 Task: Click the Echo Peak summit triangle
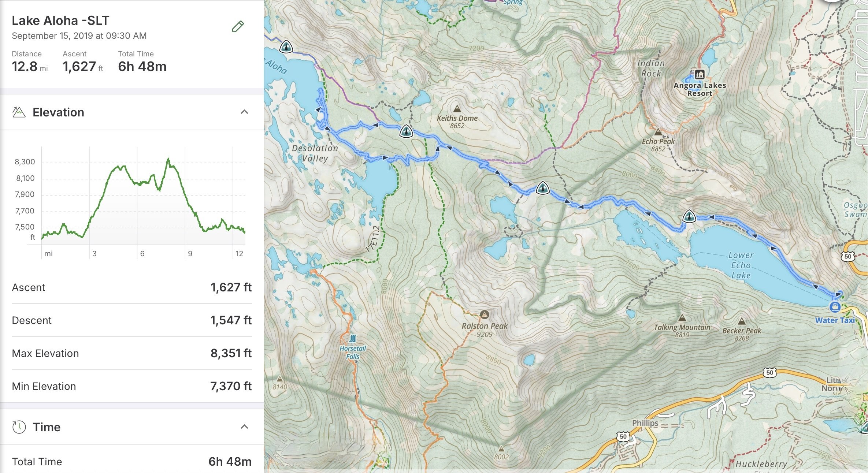coord(658,132)
